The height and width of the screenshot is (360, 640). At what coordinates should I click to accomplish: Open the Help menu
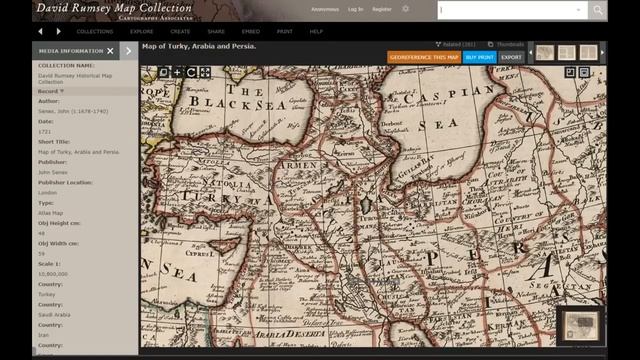click(316, 31)
